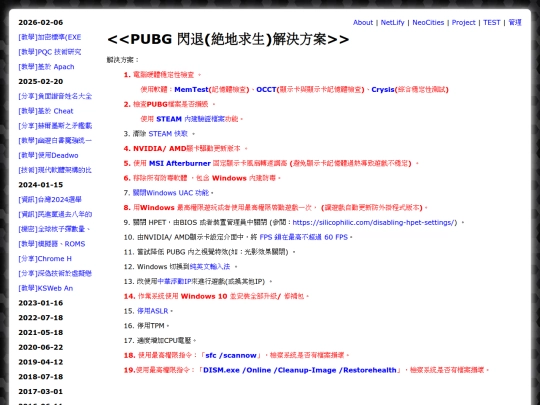Open the About page link
This screenshot has width=540, height=405.
click(x=363, y=22)
